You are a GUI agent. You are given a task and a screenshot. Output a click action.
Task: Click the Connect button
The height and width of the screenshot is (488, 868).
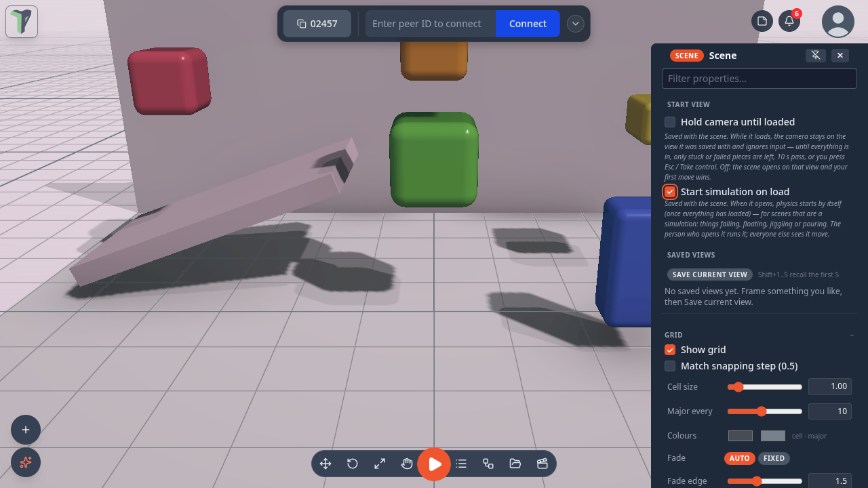(528, 24)
